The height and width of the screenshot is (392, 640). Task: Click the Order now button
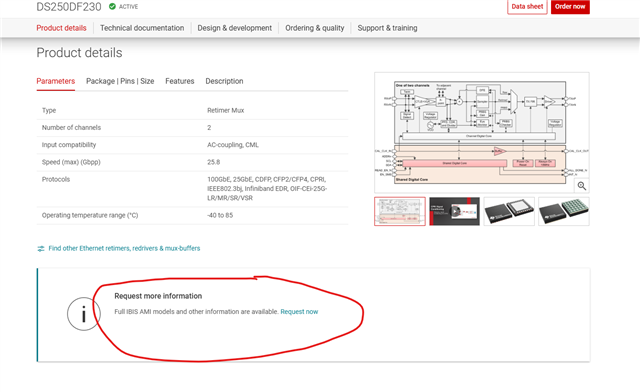click(x=570, y=7)
